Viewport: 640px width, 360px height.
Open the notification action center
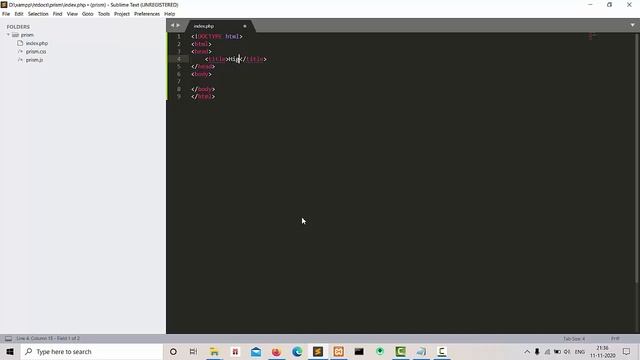coord(627,351)
